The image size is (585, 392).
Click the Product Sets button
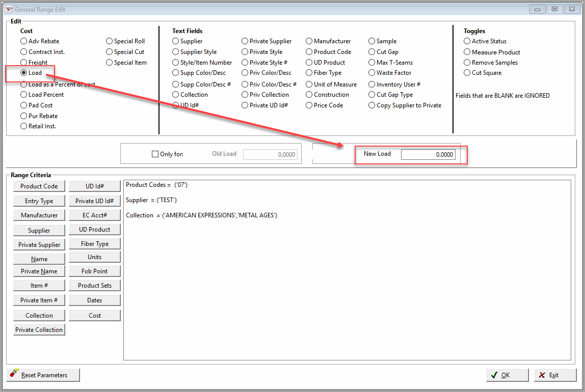coord(95,286)
